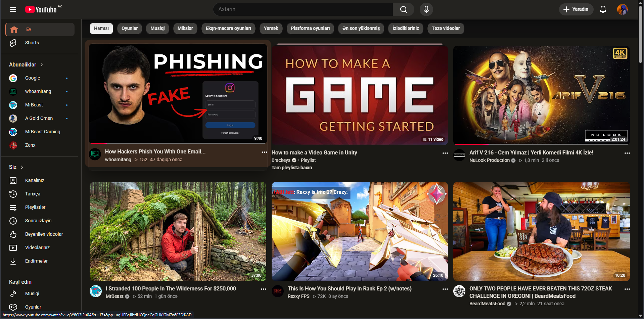Screen dimensions: 644x319
Task: Open the Tarixçə history icon
Action: [x=13, y=194]
